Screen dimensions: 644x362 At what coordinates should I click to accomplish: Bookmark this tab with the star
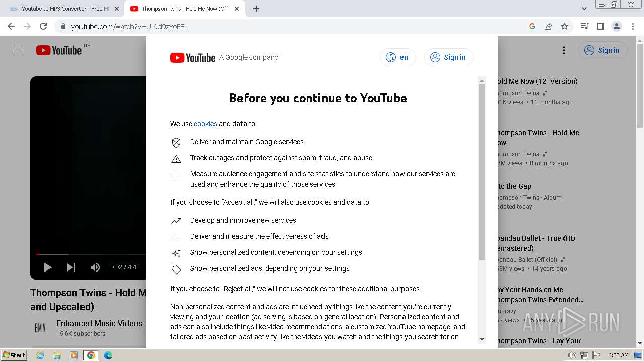click(565, 26)
